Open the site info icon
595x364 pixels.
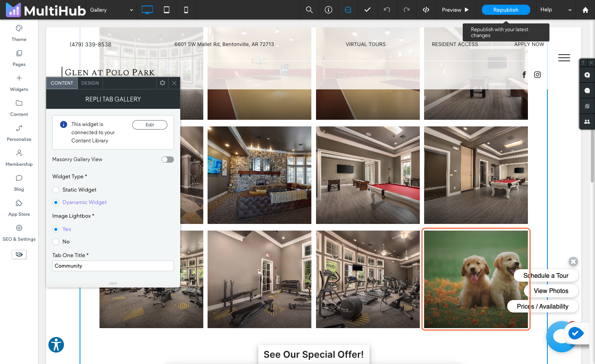point(329,10)
